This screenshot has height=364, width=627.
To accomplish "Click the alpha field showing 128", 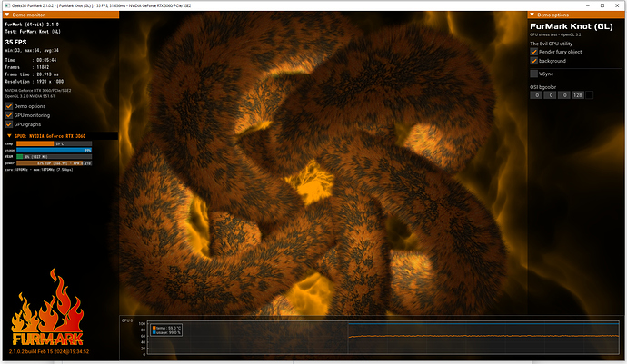I will click(577, 95).
